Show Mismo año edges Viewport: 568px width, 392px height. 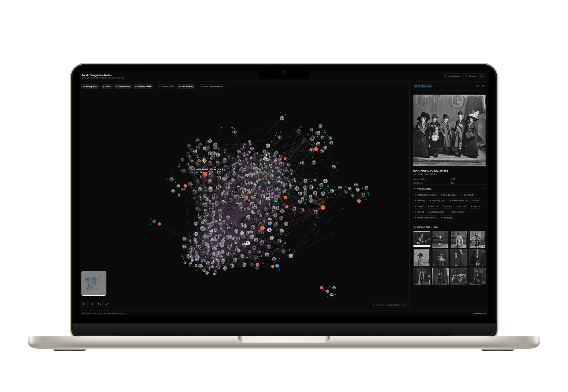166,86
